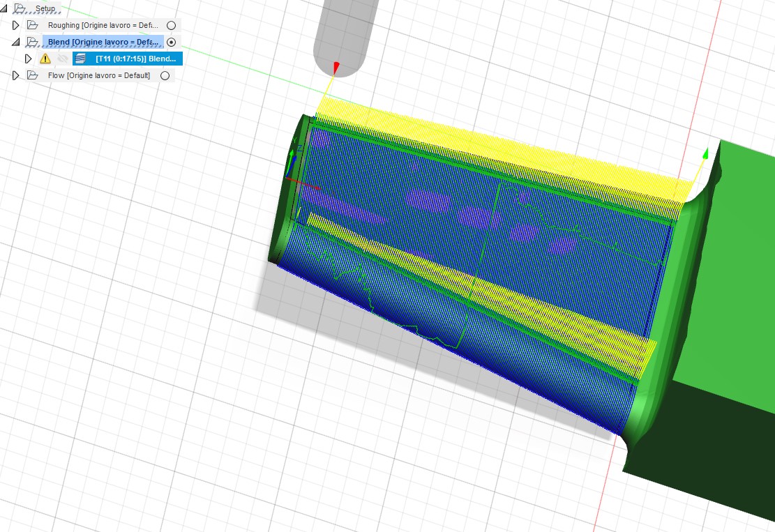This screenshot has width=775, height=532.
Task: Select the radio button next to Roughing
Action: (172, 26)
